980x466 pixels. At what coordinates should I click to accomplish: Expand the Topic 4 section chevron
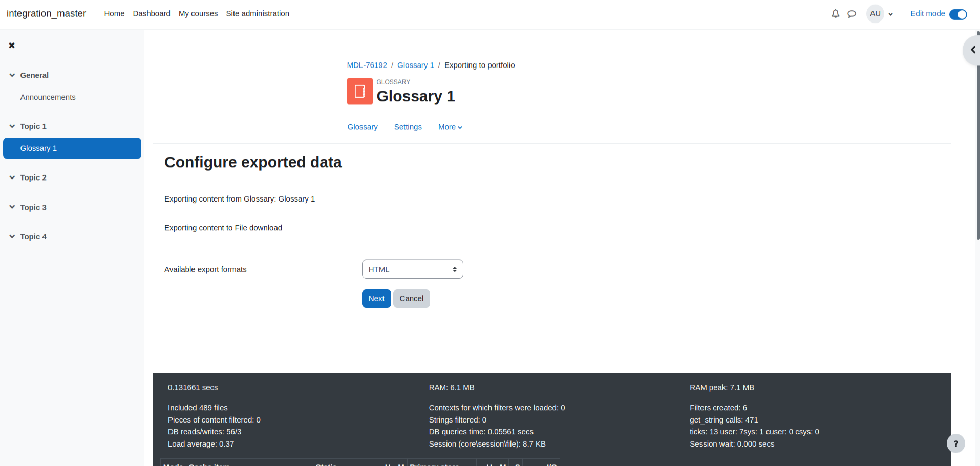click(x=12, y=237)
